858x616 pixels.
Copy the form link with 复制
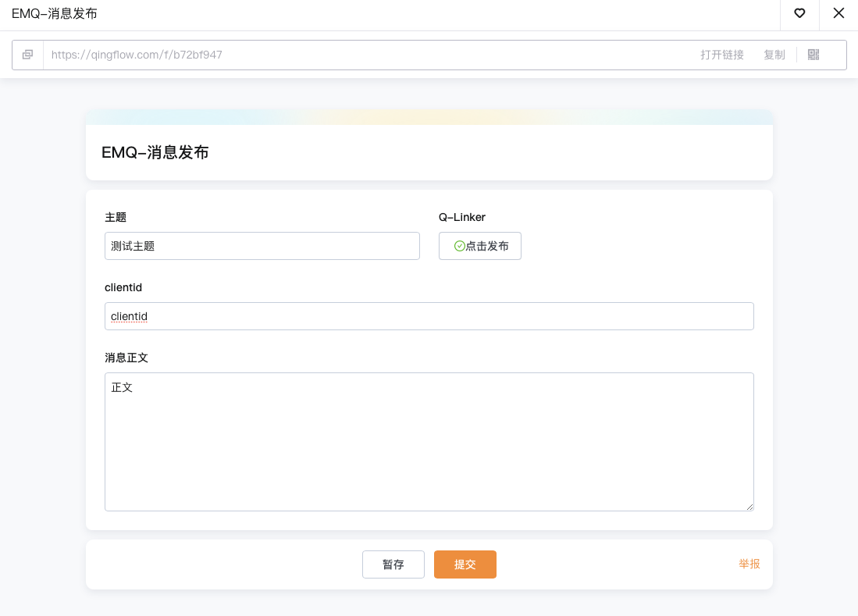click(x=774, y=55)
